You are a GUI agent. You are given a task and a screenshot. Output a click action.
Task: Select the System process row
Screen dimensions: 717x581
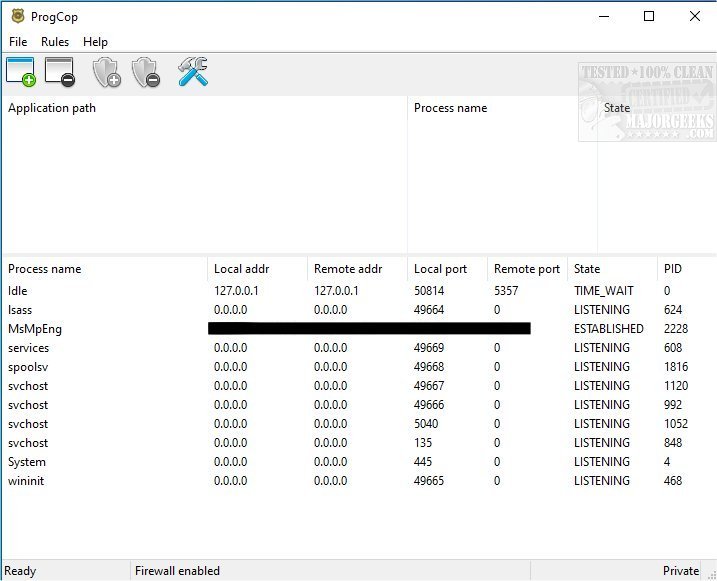[x=27, y=462]
